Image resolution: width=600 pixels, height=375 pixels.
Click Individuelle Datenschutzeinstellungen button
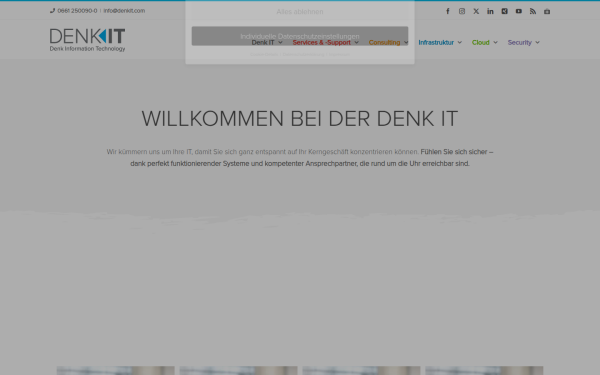300,36
